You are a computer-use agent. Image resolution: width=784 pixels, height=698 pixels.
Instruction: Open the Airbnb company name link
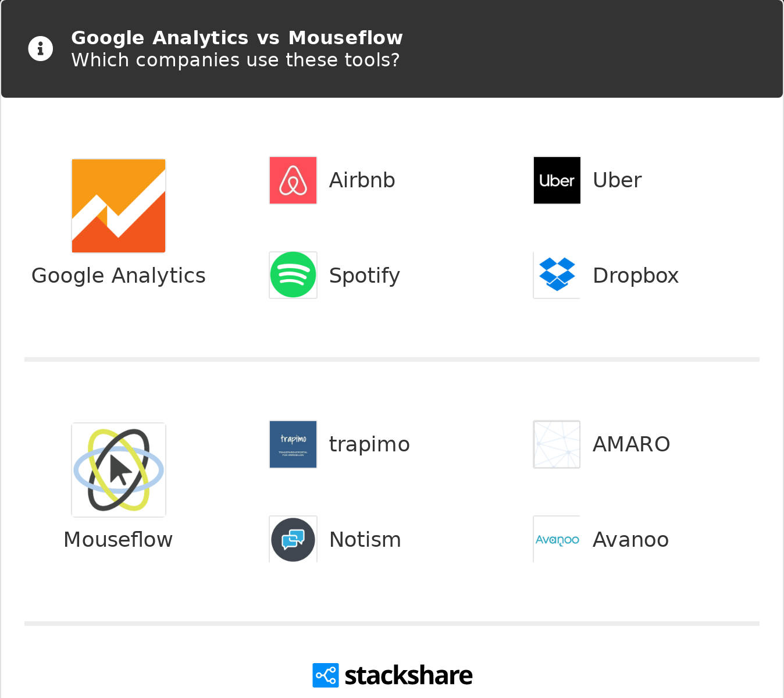click(x=362, y=180)
